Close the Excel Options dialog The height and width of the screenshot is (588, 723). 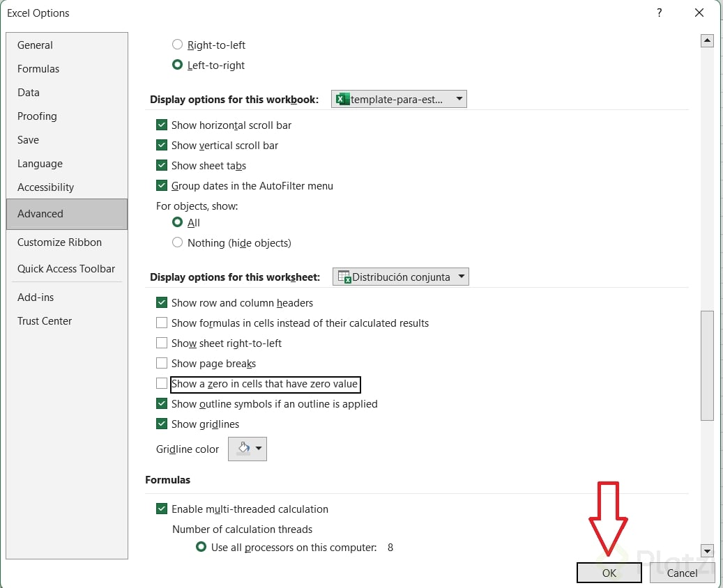point(699,13)
